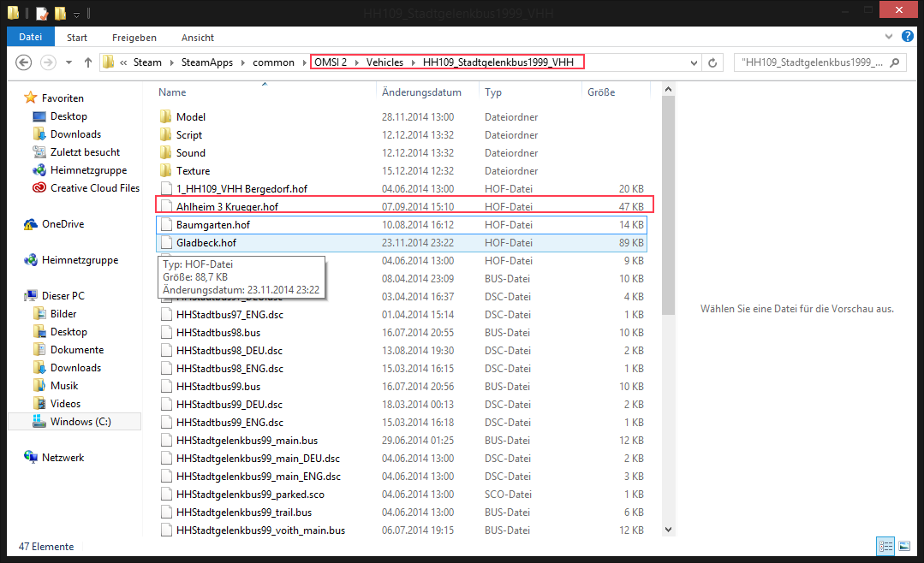The height and width of the screenshot is (563, 924).
Task: Sort files by Änderungsdatum column
Action: tap(421, 92)
